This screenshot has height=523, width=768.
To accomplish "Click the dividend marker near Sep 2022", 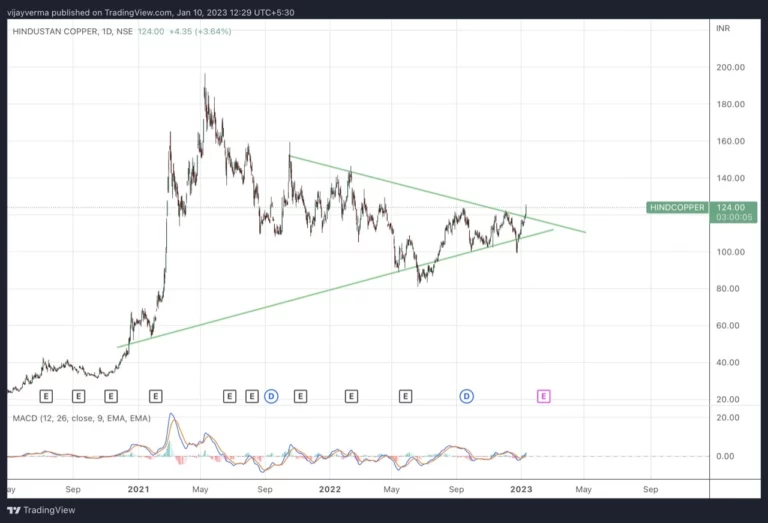I will tap(466, 397).
